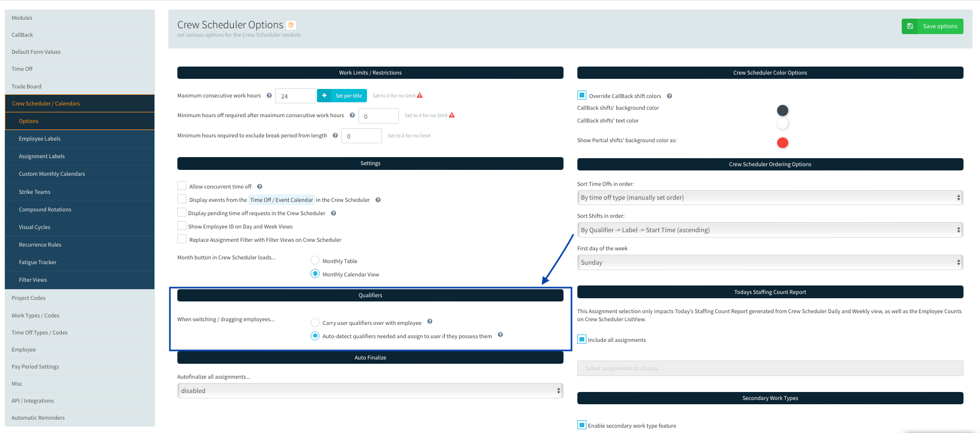The width and height of the screenshot is (980, 433).
Task: Click help icon for exclude break period
Action: pyautogui.click(x=335, y=135)
